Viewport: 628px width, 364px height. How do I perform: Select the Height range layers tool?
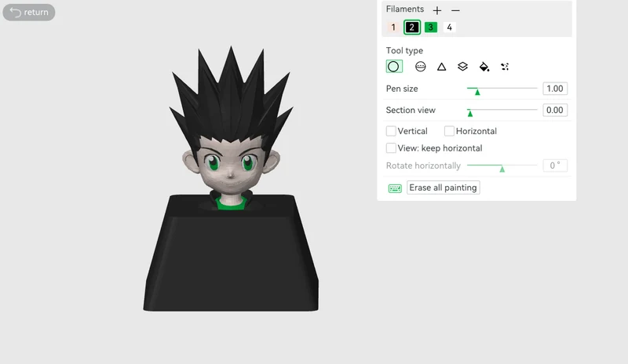point(462,67)
